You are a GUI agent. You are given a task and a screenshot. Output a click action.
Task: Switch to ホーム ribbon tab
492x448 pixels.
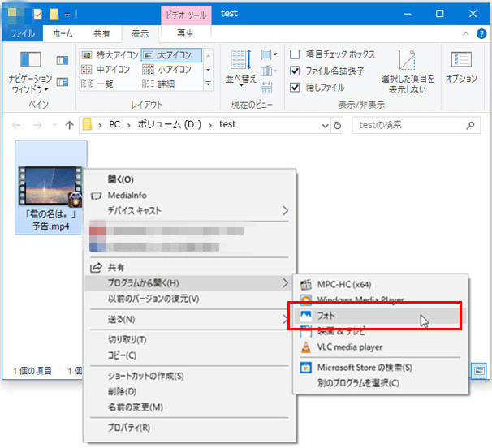click(63, 33)
